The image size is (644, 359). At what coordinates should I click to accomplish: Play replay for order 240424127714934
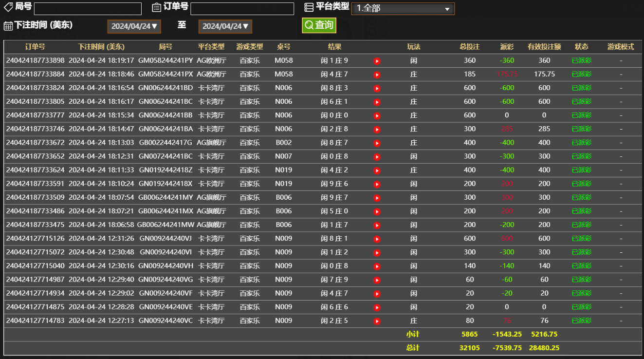377,294
